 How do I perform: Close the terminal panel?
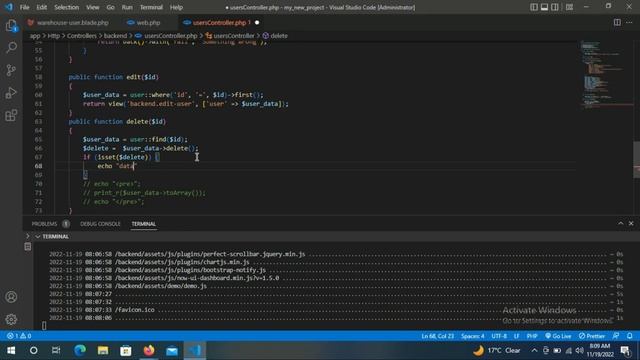pyautogui.click(x=631, y=223)
